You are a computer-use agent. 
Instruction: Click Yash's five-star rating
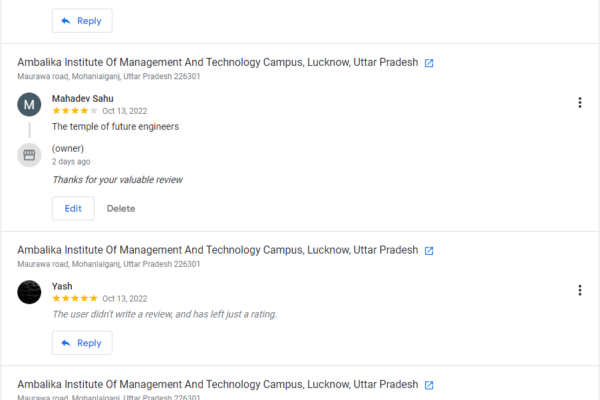(x=75, y=299)
